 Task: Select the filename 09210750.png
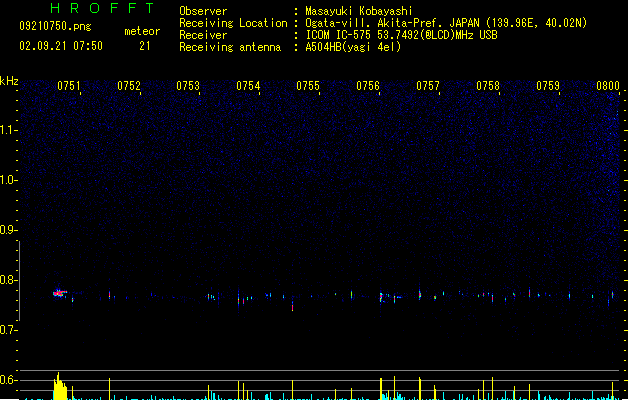tap(55, 26)
